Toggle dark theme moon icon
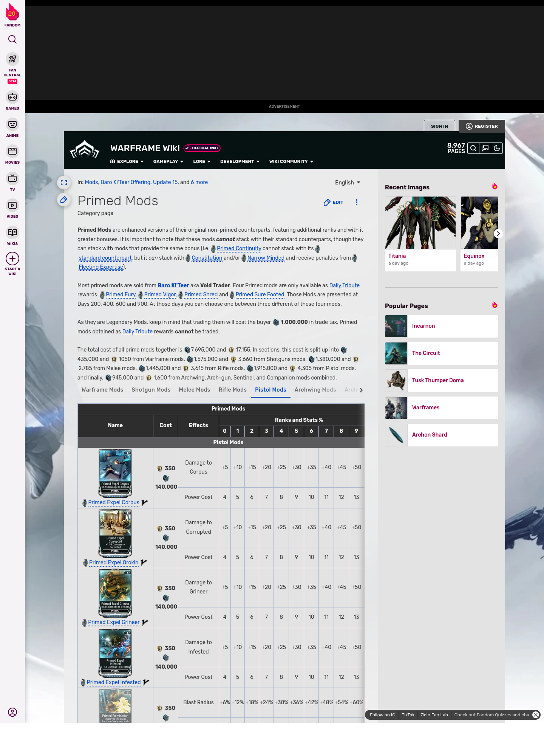Image resolution: width=544 pixels, height=756 pixels. pyautogui.click(x=497, y=149)
